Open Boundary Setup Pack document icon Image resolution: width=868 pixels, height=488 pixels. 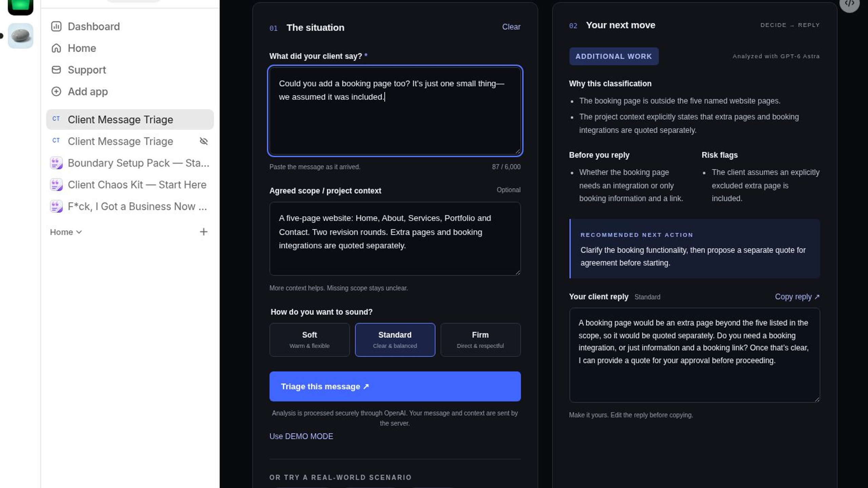click(56, 163)
